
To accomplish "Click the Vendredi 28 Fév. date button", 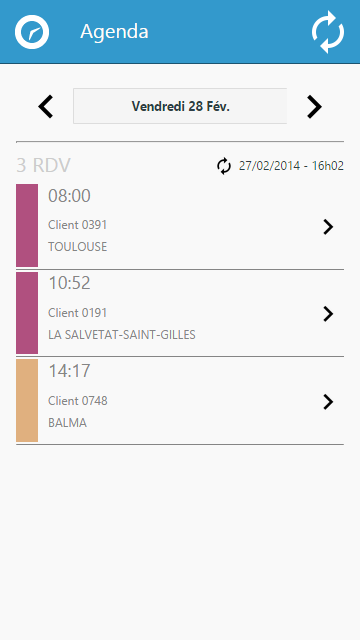I will tap(180, 106).
